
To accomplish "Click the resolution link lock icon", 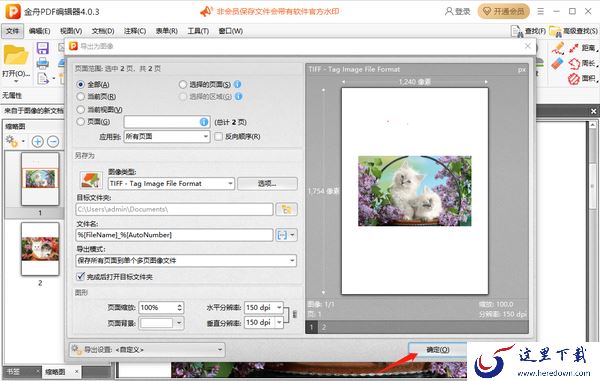I will (x=294, y=314).
